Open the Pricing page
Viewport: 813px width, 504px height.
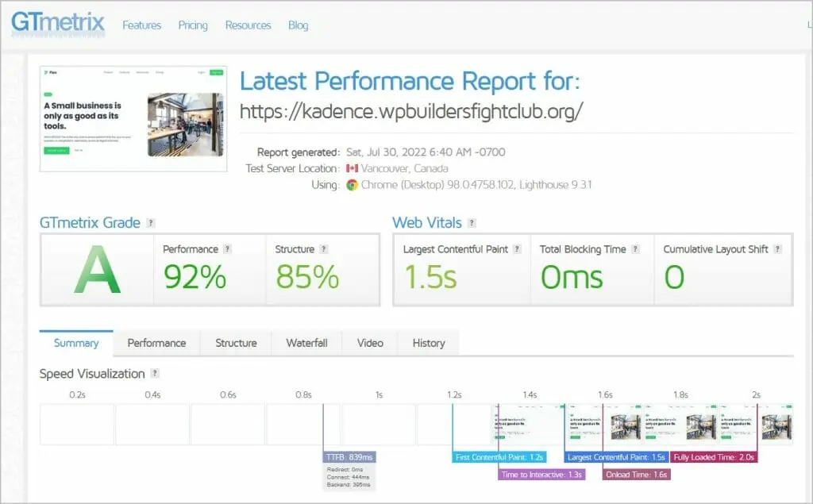pyautogui.click(x=193, y=25)
